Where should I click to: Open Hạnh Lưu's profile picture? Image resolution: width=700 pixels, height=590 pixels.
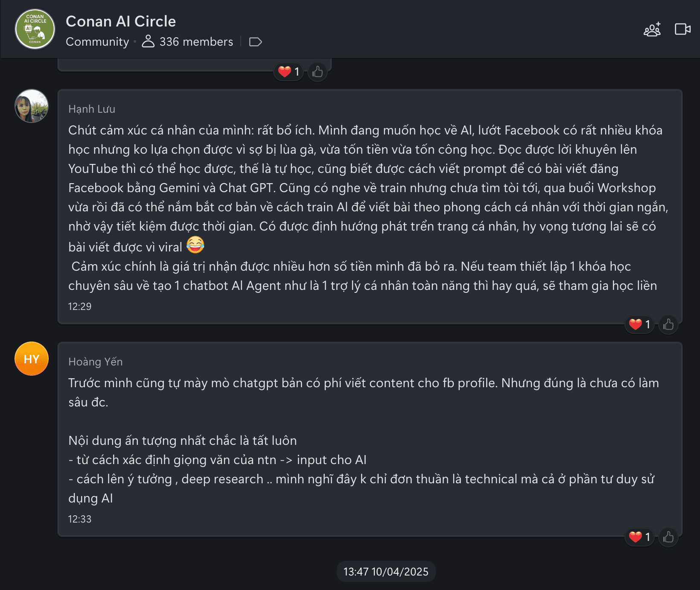pos(32,106)
